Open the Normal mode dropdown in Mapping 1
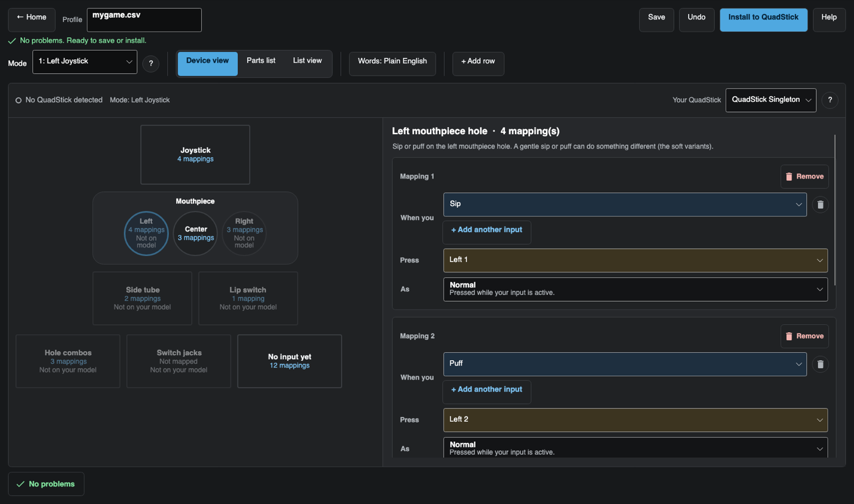Viewport: 854px width, 504px height. tap(635, 289)
